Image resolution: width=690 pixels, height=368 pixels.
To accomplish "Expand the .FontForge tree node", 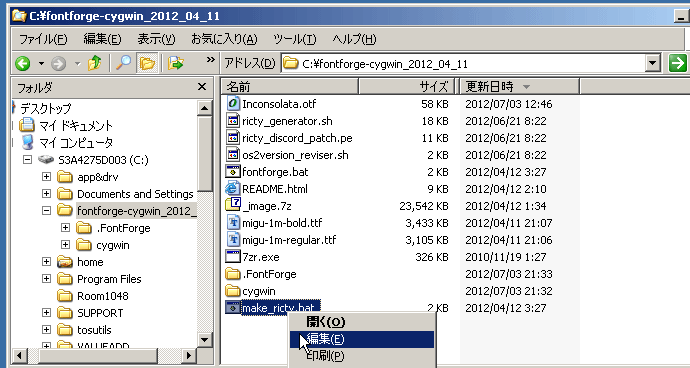I will 66,228.
